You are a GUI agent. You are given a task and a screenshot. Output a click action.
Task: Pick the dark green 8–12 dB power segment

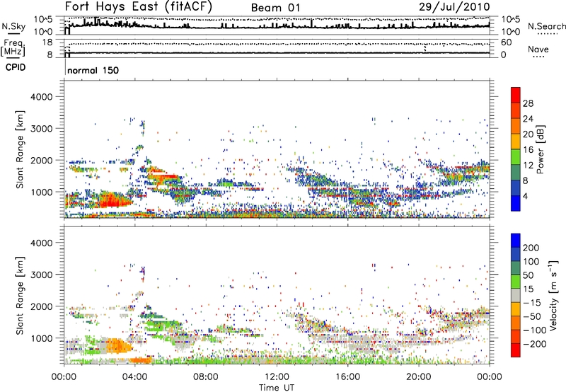(516, 173)
